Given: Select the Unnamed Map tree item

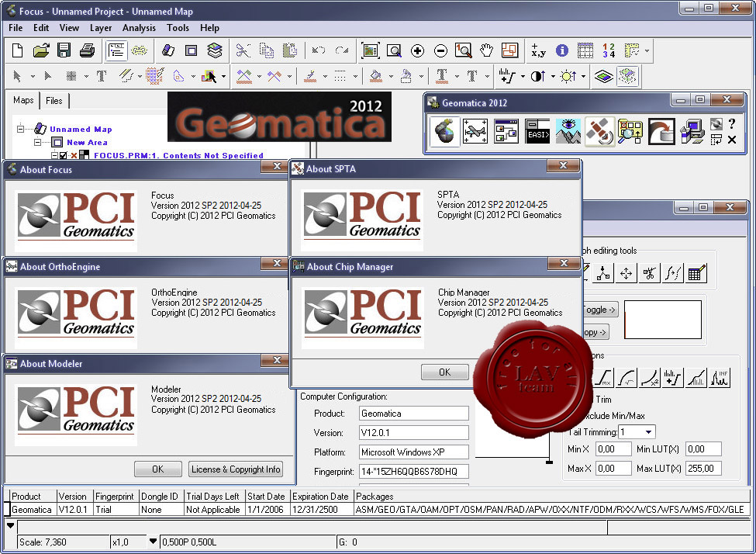Looking at the screenshot, I should [81, 130].
